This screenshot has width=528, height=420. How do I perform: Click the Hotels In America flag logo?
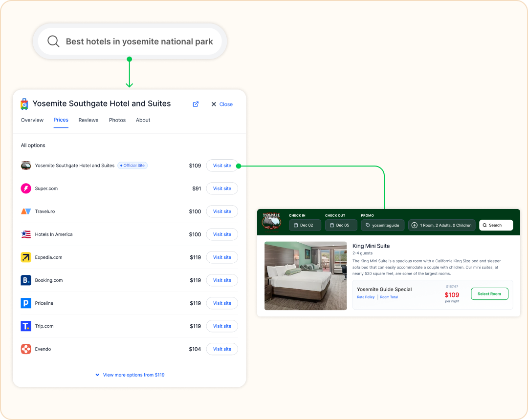26,234
